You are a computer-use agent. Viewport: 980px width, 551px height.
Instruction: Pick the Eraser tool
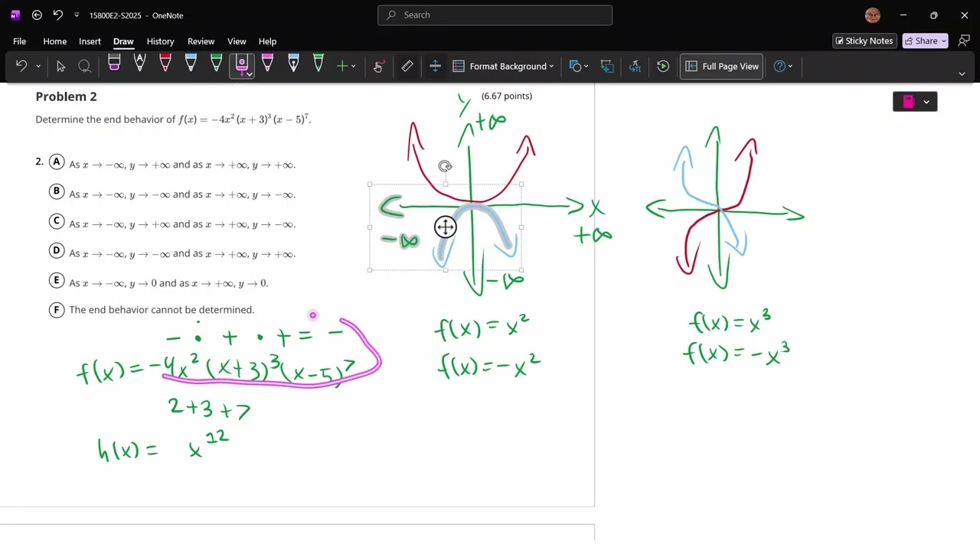click(114, 65)
